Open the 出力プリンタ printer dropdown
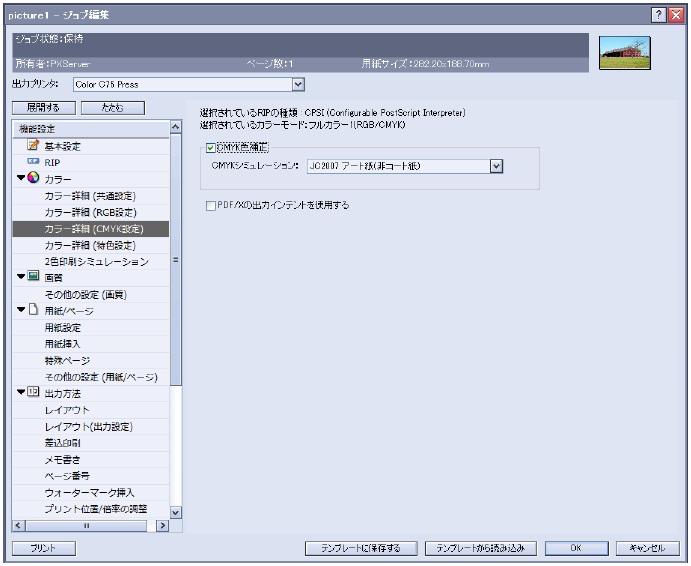Image resolution: width=691 pixels, height=566 pixels. pos(297,85)
